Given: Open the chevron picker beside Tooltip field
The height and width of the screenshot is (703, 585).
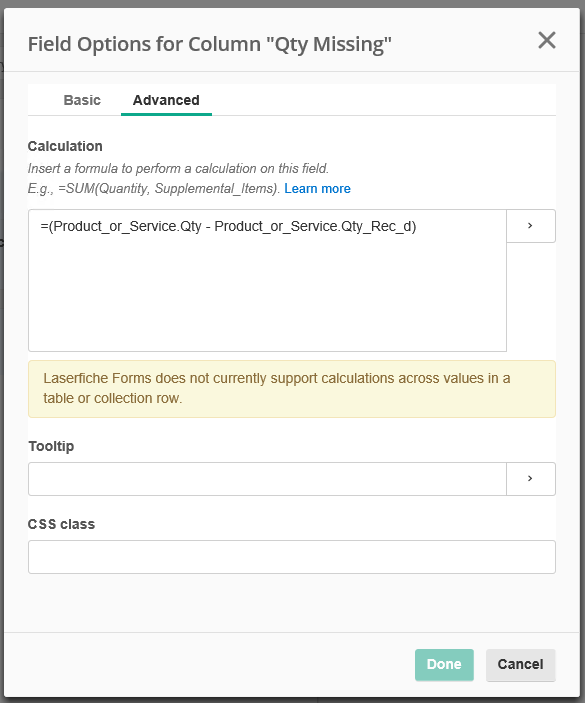Looking at the screenshot, I should pyautogui.click(x=531, y=479).
